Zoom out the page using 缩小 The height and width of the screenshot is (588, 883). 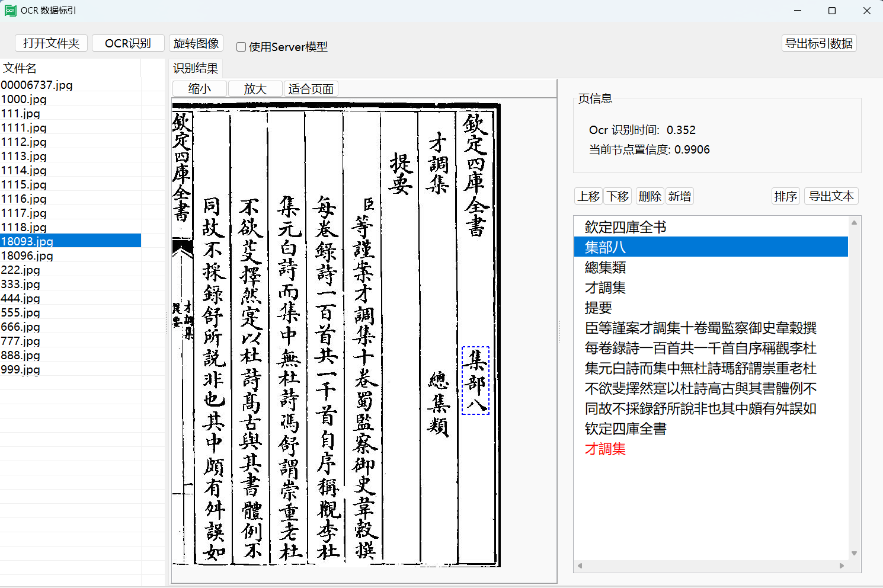[199, 88]
